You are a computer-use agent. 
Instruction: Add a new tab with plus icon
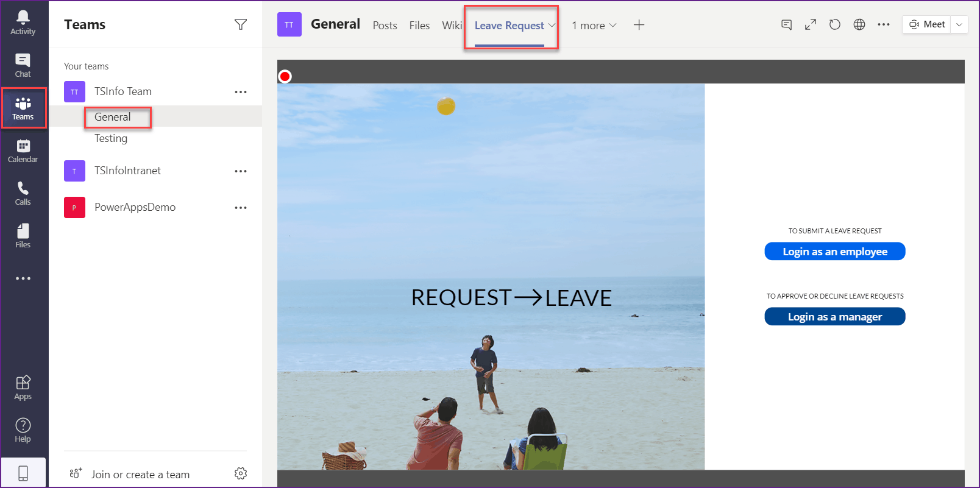tap(639, 25)
